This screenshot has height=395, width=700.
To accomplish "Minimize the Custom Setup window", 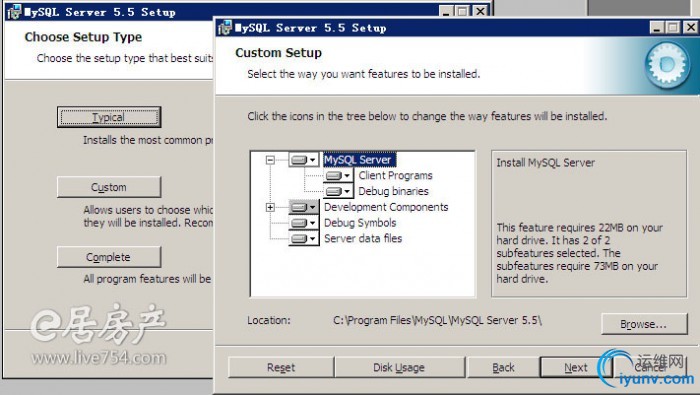I will pyautogui.click(x=656, y=28).
